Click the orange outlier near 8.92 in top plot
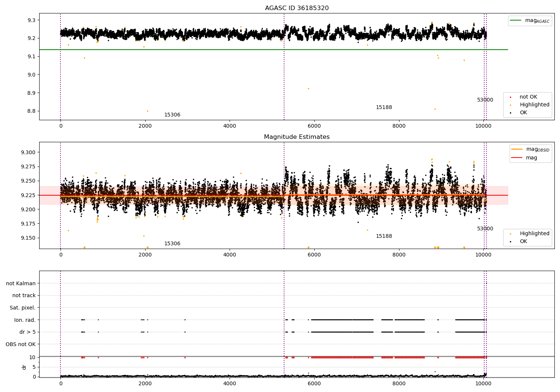 point(308,88)
